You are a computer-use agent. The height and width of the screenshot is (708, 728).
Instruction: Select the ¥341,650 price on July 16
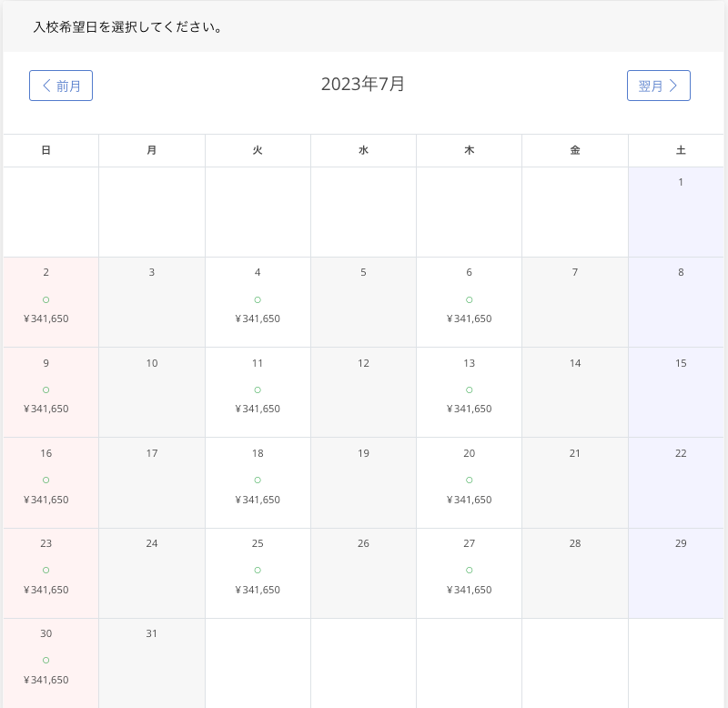(46, 500)
